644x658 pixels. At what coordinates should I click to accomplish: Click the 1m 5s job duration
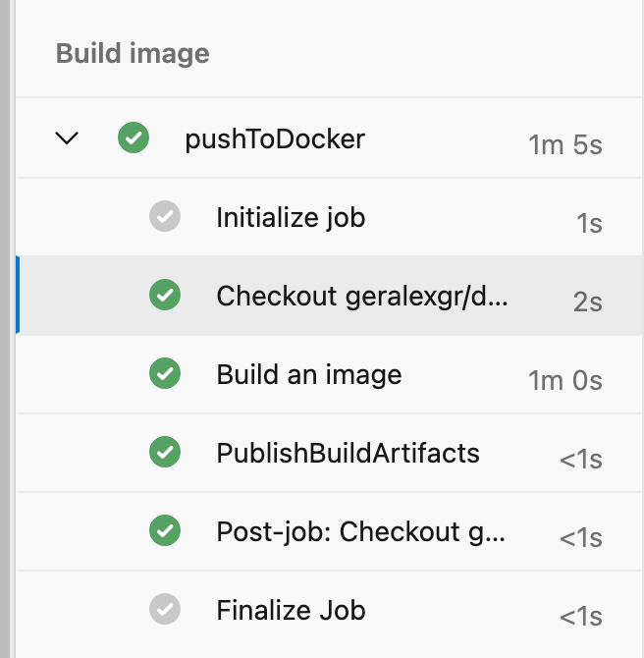564,145
